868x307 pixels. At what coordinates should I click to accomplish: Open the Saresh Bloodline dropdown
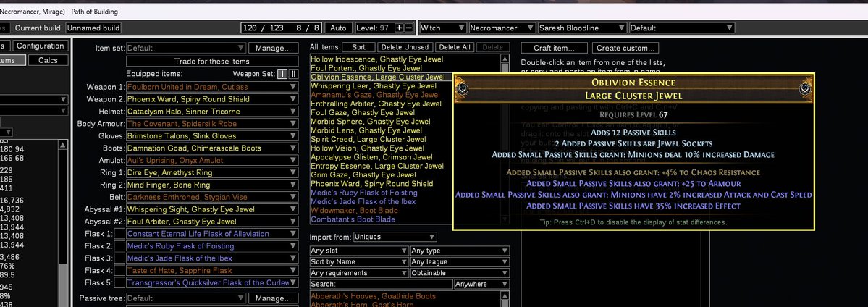(582, 28)
